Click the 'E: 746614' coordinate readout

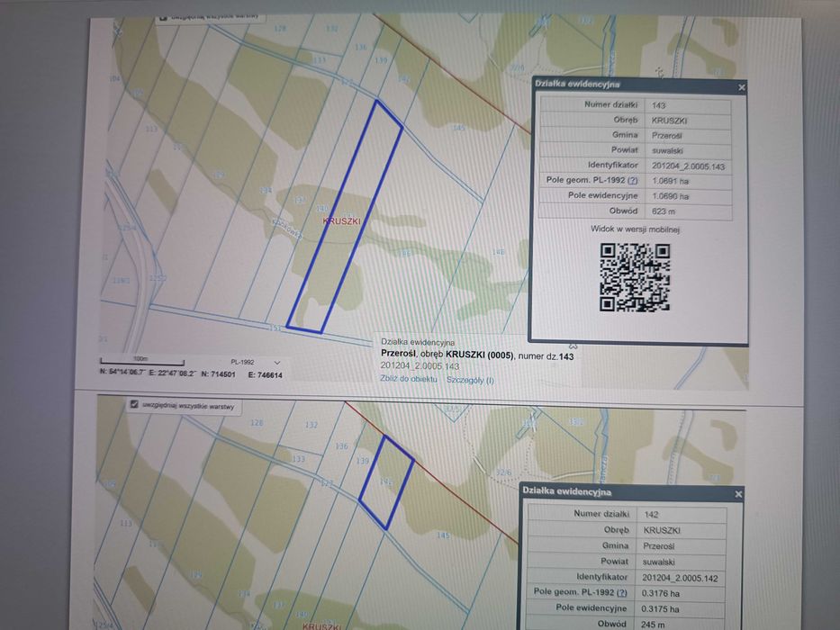point(266,375)
